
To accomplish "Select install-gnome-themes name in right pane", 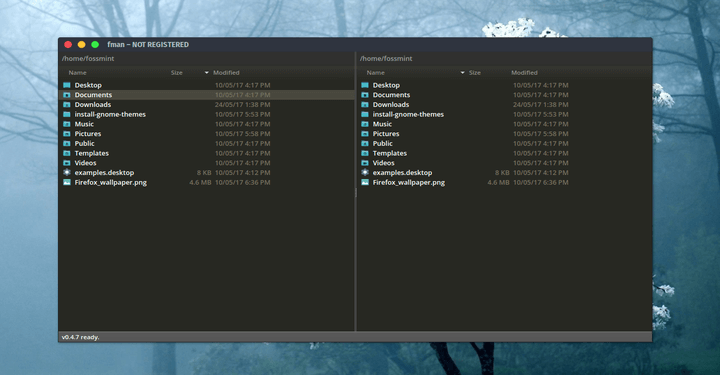I will (408, 114).
